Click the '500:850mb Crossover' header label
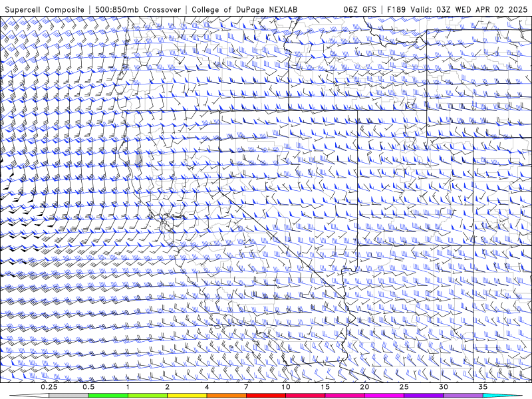The width and height of the screenshot is (532, 399). tap(138, 10)
